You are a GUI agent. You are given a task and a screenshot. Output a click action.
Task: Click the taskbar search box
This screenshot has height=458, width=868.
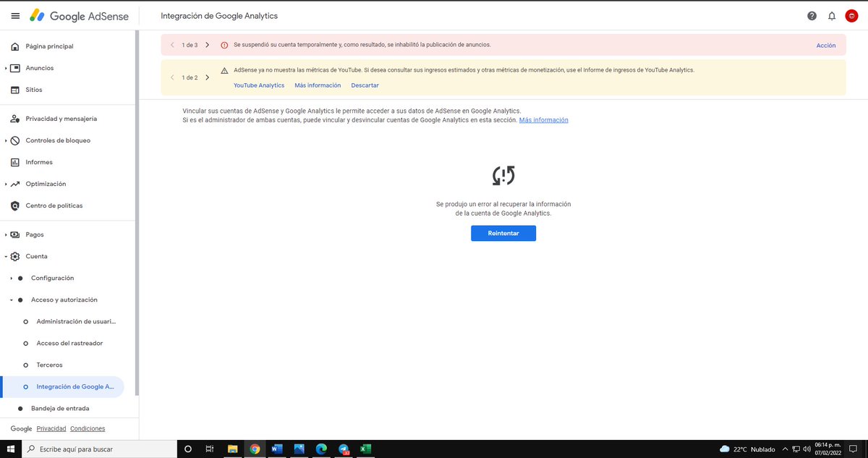coord(98,449)
